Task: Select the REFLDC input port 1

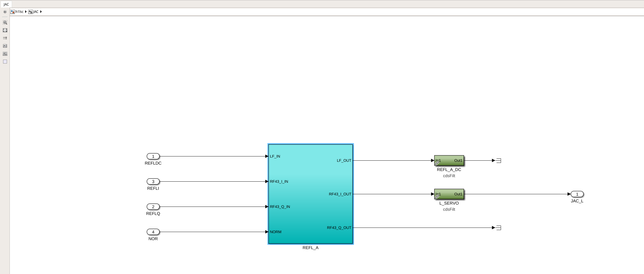Action: tap(153, 156)
